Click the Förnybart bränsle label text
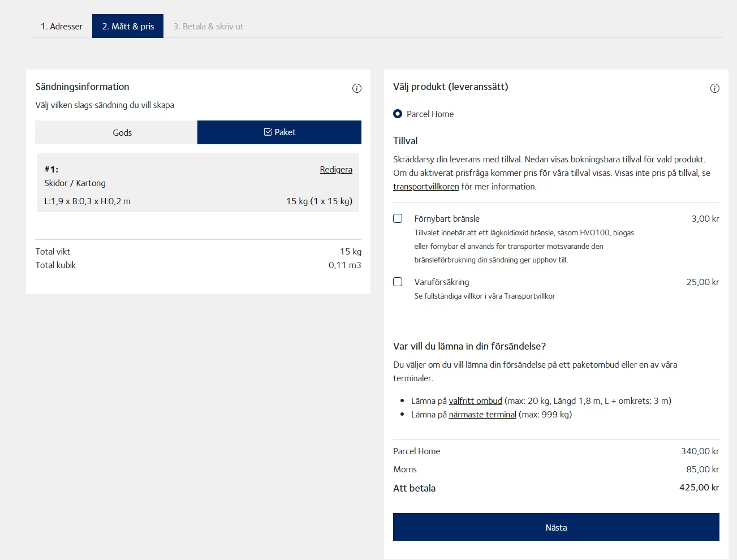Screen dimensions: 737x560 [447, 219]
